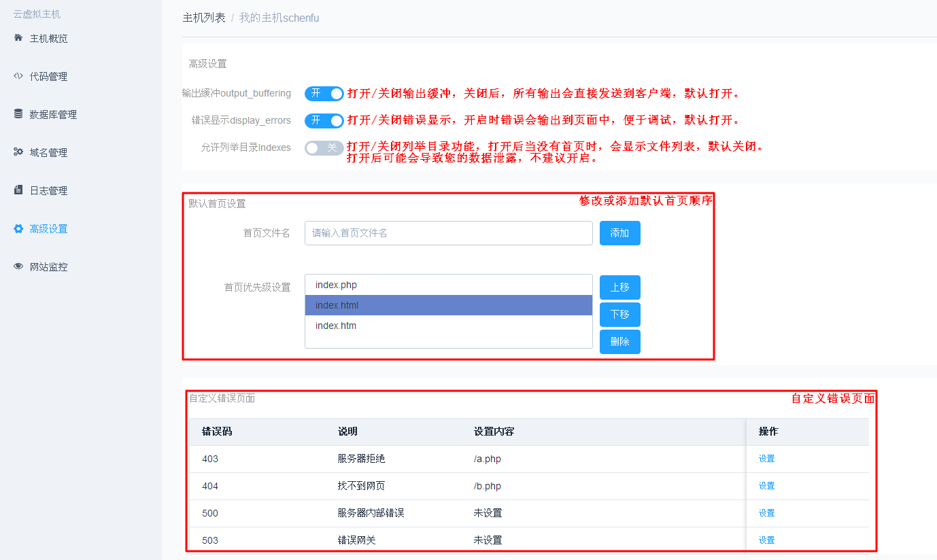Click the /a.php setting value
The height and width of the screenshot is (560, 937).
pyautogui.click(x=488, y=459)
